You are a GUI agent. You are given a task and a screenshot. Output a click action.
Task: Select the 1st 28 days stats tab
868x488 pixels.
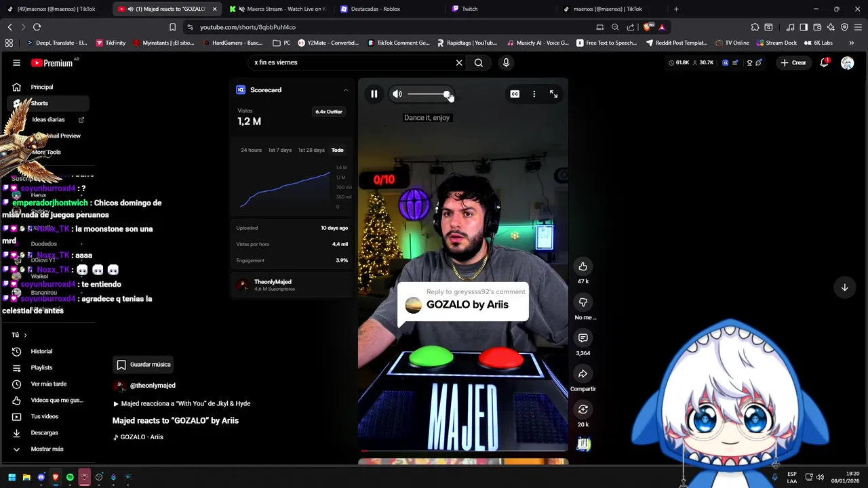(311, 150)
